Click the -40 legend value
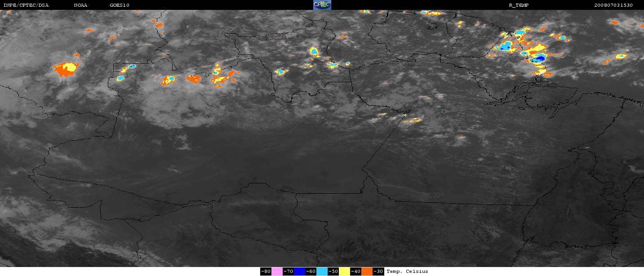The width and height of the screenshot is (644, 276). [x=356, y=272]
